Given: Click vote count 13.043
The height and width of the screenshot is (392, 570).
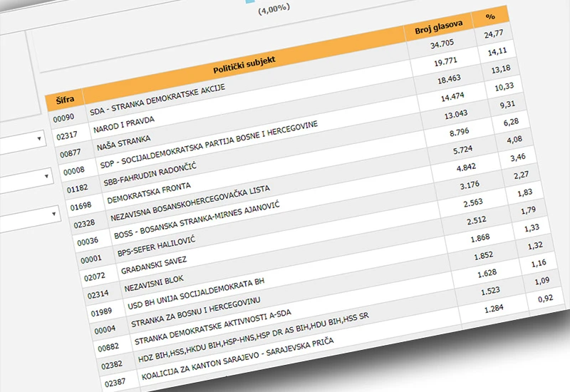Looking at the screenshot, I should tap(456, 115).
